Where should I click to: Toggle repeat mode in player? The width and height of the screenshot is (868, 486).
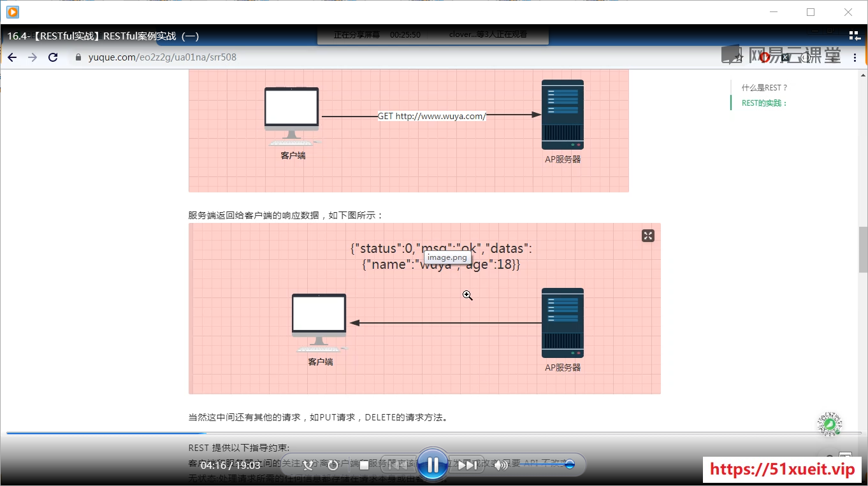pos(333,466)
